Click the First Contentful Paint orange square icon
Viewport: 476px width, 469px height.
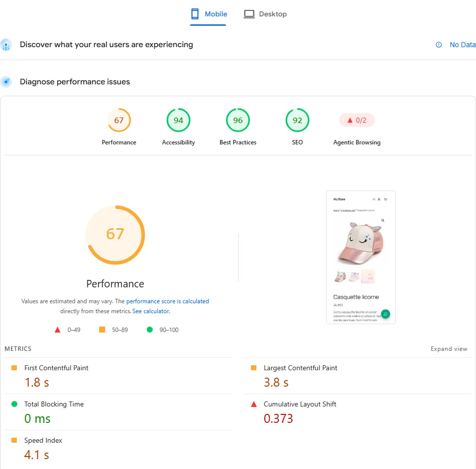click(14, 368)
